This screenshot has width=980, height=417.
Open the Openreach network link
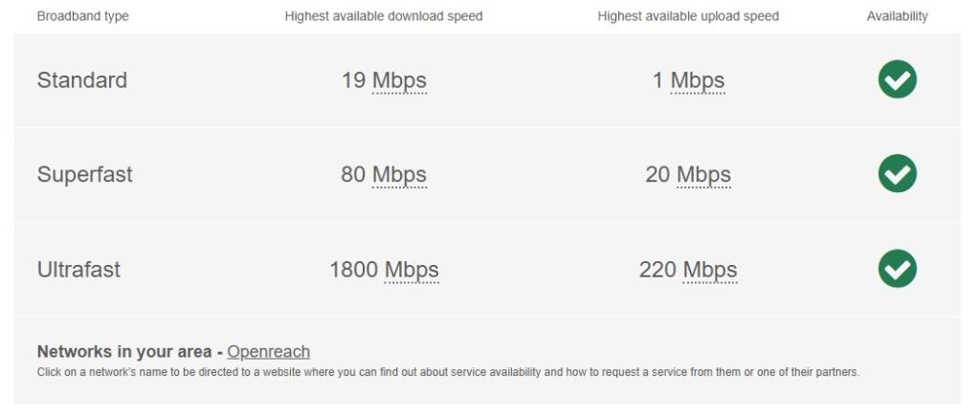(268, 351)
